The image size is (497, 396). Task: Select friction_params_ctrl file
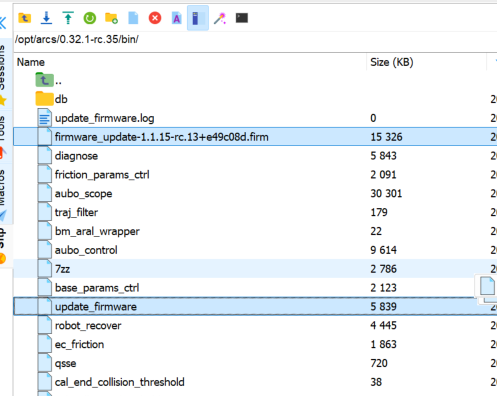point(255,175)
